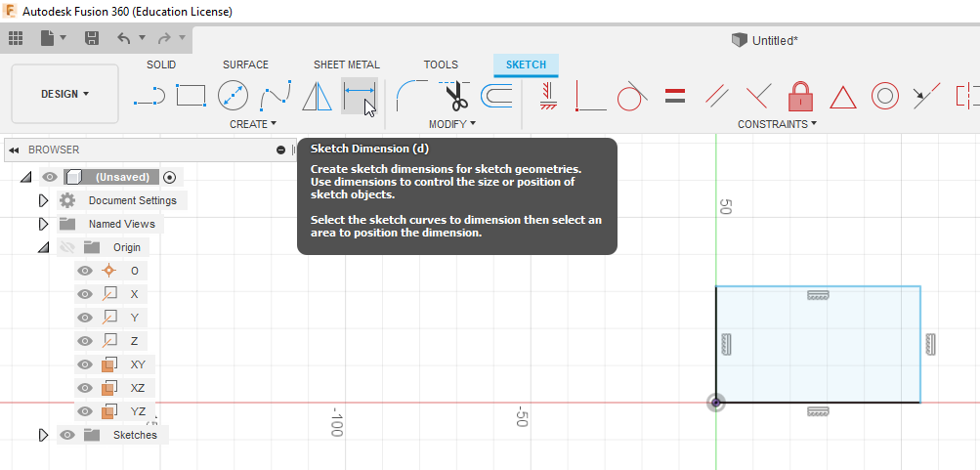Collapse the (Unsaved) root node

click(x=25, y=178)
